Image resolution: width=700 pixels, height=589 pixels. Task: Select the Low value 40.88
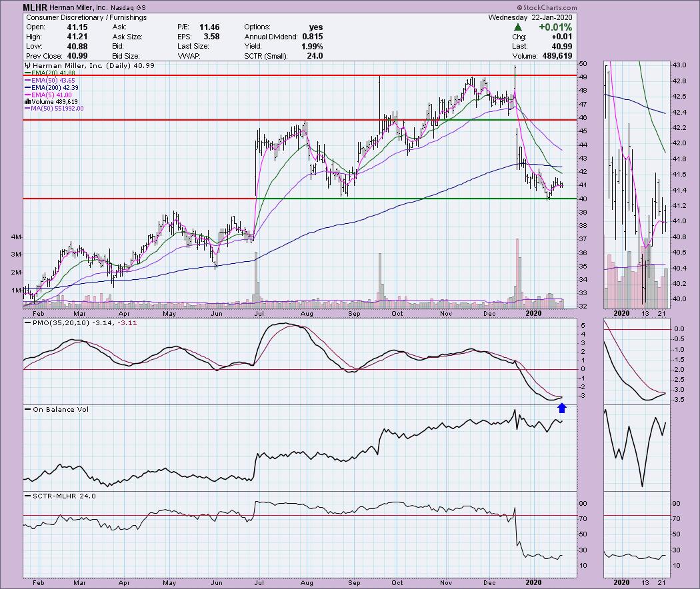[77, 47]
